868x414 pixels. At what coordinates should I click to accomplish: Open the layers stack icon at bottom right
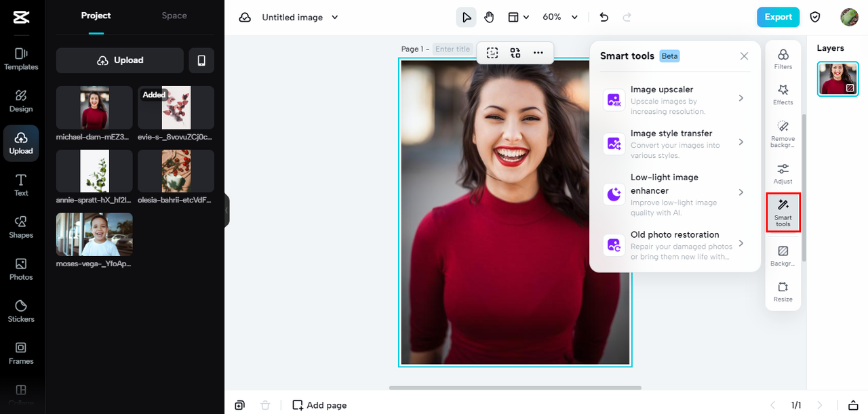coord(853,405)
